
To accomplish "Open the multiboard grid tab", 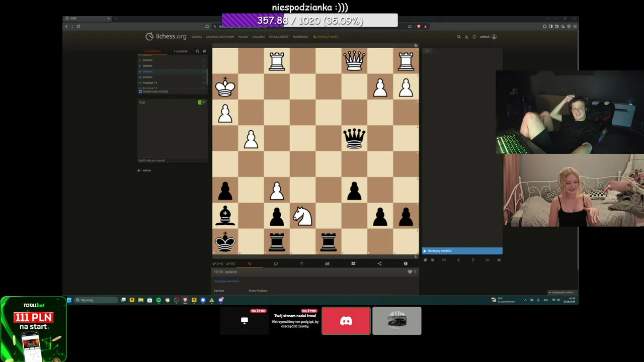I will 353,263.
